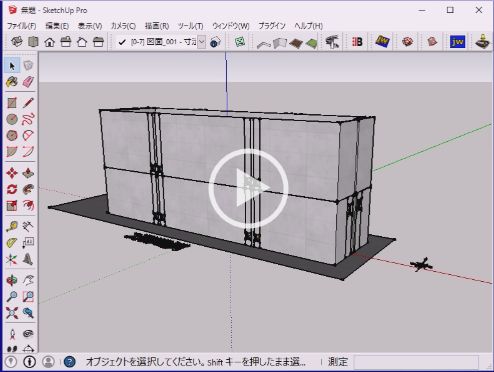Screen dimensions: 494x372
Task: Choose the Rotate tool
Action: tap(12, 189)
